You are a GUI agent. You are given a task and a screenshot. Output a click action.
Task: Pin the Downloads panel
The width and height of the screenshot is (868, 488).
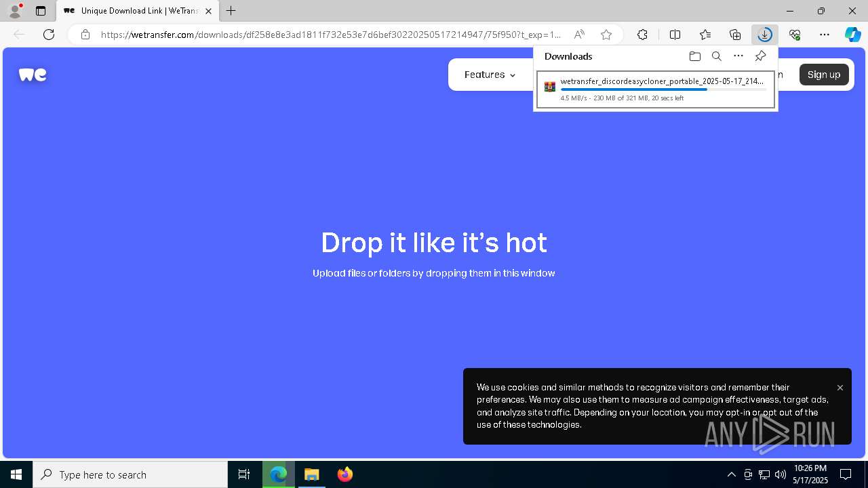point(760,56)
